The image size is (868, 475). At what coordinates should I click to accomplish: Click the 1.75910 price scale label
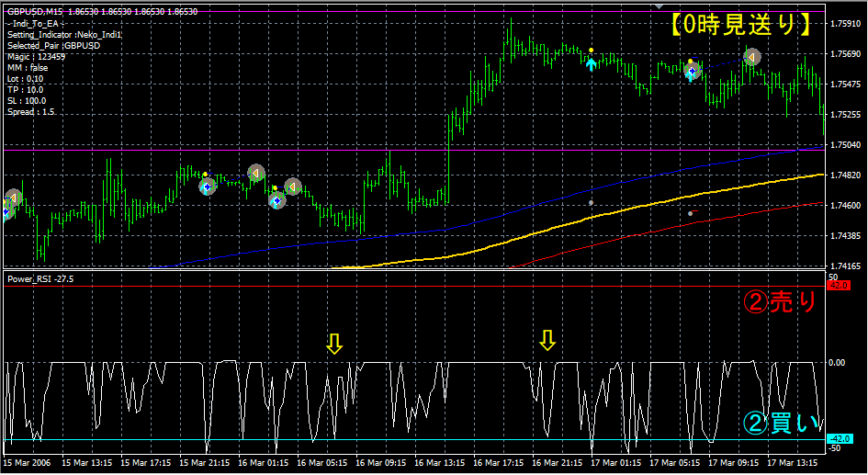[x=845, y=24]
